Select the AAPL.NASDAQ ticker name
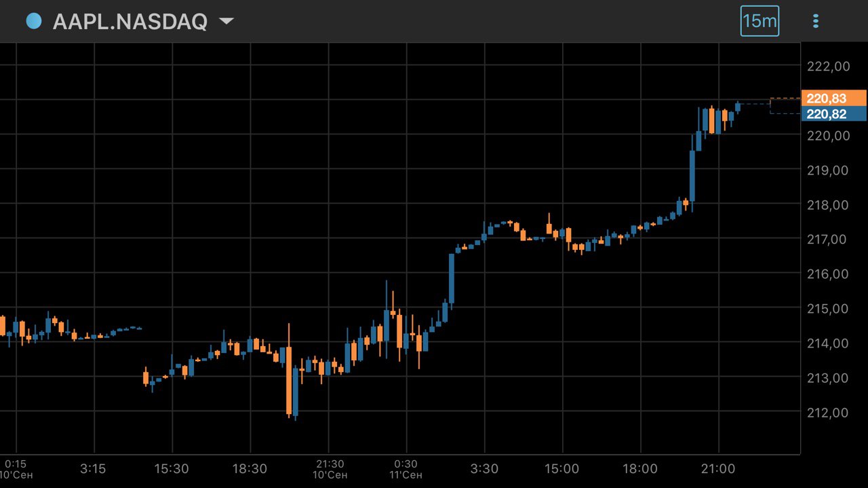This screenshot has width=868, height=488. tap(130, 22)
